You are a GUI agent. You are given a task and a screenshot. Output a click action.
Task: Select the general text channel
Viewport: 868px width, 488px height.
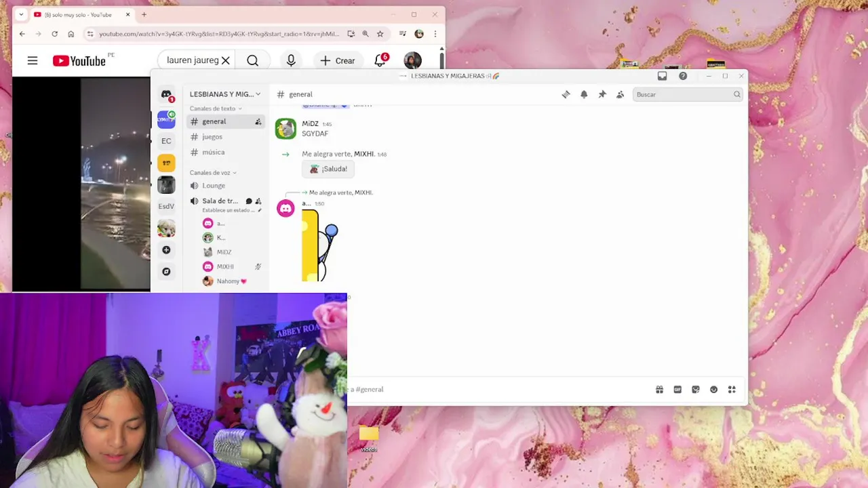(x=225, y=121)
